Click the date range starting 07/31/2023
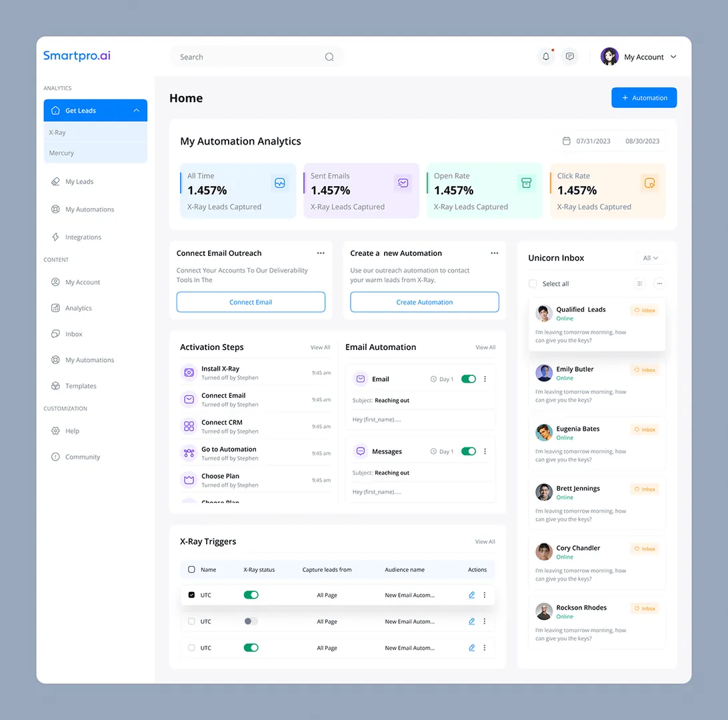This screenshot has height=720, width=728. [x=593, y=141]
